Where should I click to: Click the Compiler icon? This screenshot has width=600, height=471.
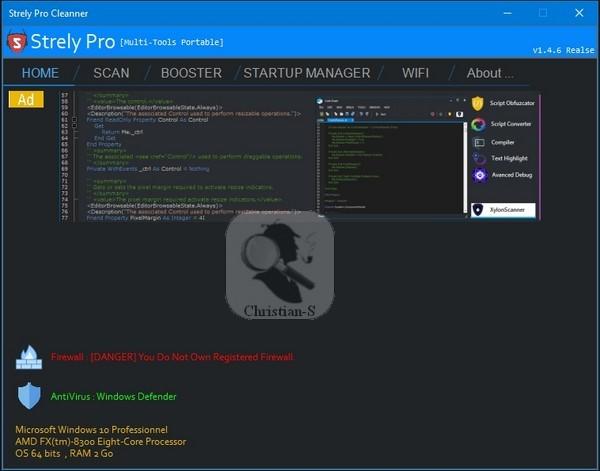[x=479, y=143]
